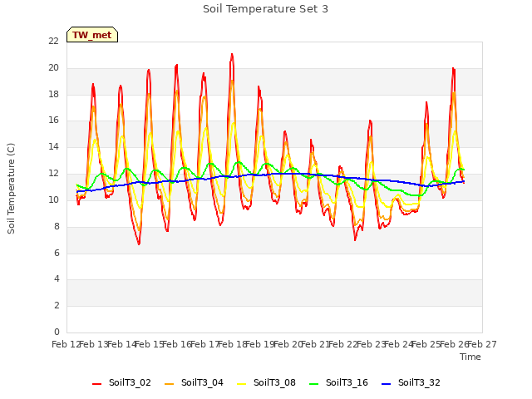
Task: Click the Feb 12 x-axis tick label
Action: [66, 344]
